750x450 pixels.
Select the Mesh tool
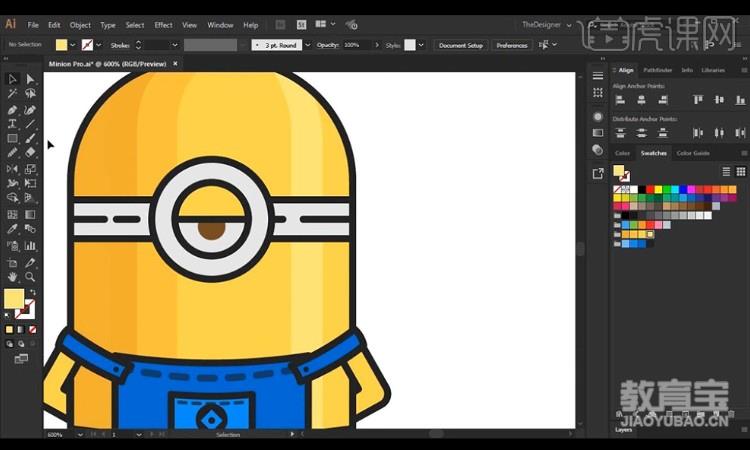click(x=12, y=214)
